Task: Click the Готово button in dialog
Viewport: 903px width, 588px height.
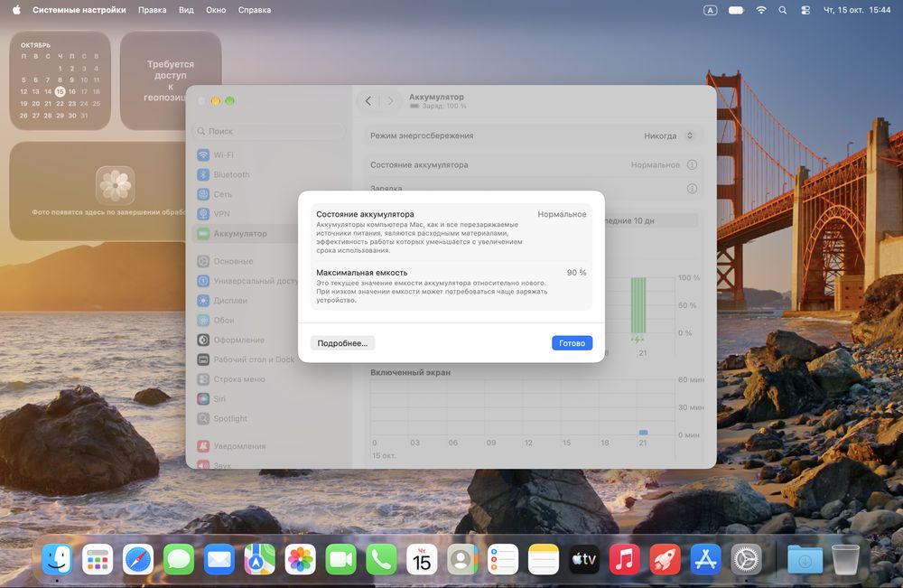Action: click(572, 343)
